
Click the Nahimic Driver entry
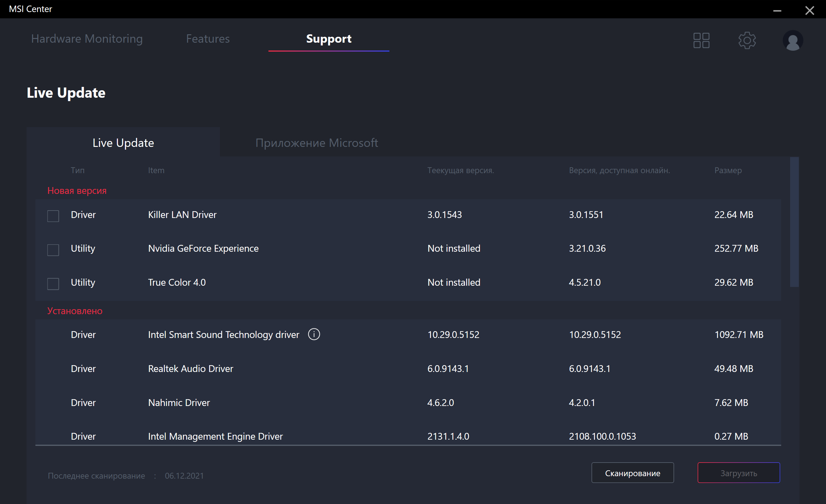click(x=179, y=403)
